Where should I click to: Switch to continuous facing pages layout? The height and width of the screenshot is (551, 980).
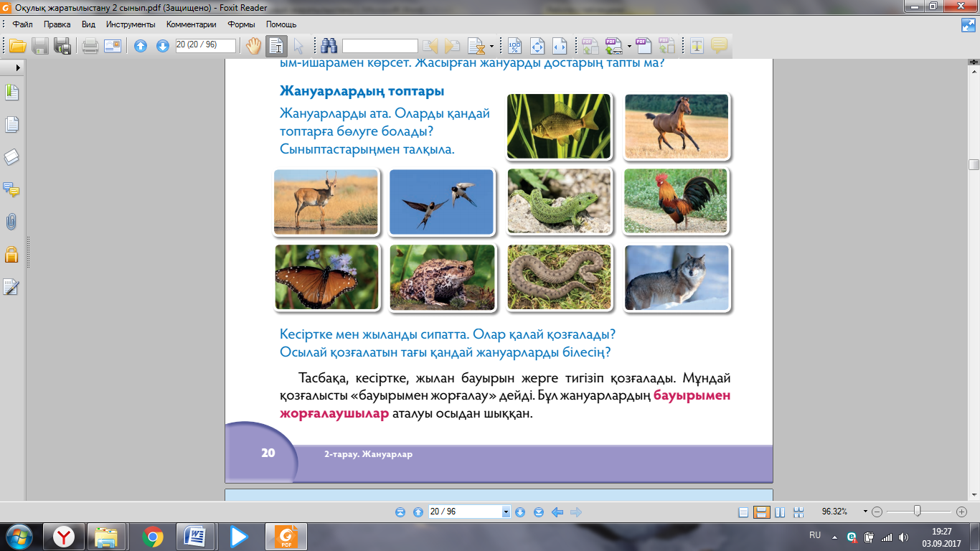coord(798,512)
